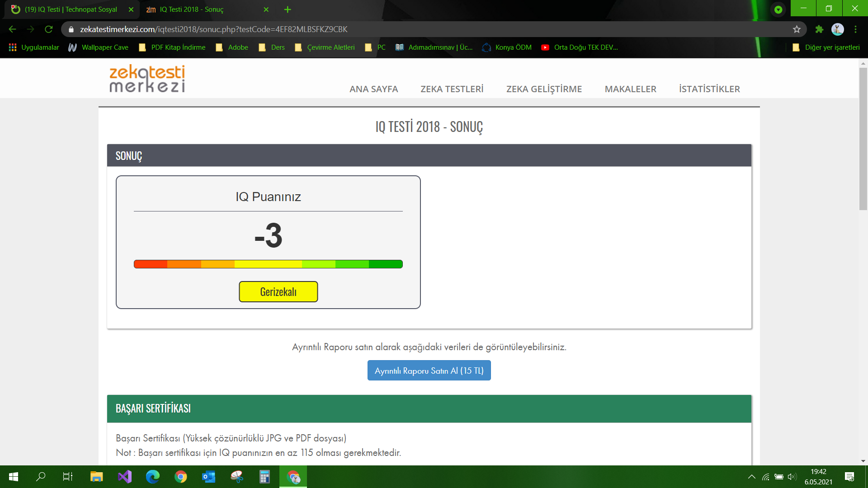Open Chrome three-dot menu
The width and height of the screenshot is (868, 488).
tap(855, 29)
